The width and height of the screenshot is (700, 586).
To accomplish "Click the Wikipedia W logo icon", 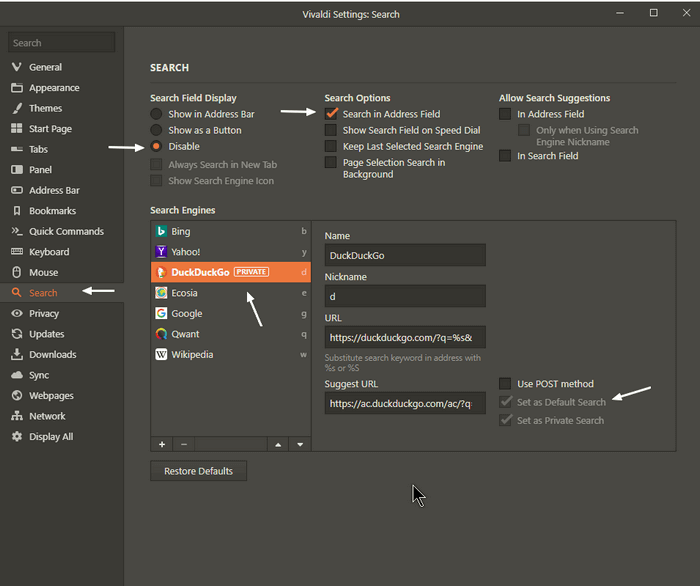I will tap(161, 354).
